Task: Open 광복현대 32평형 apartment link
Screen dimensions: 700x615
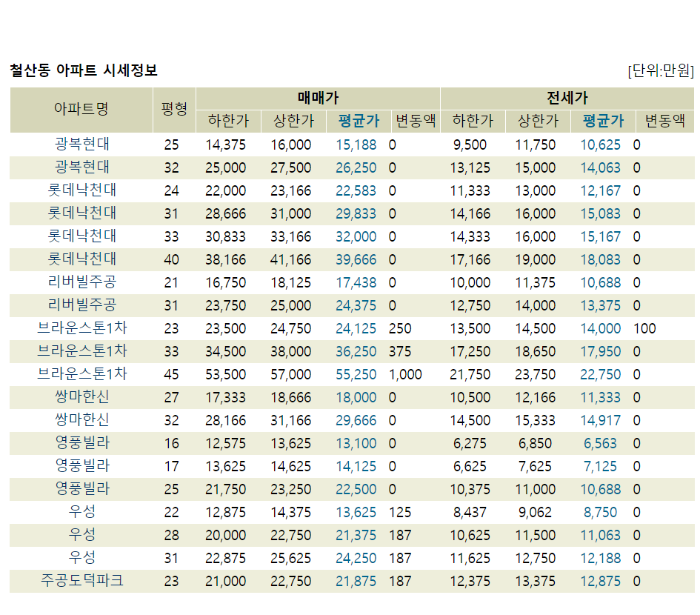Action: coord(81,167)
